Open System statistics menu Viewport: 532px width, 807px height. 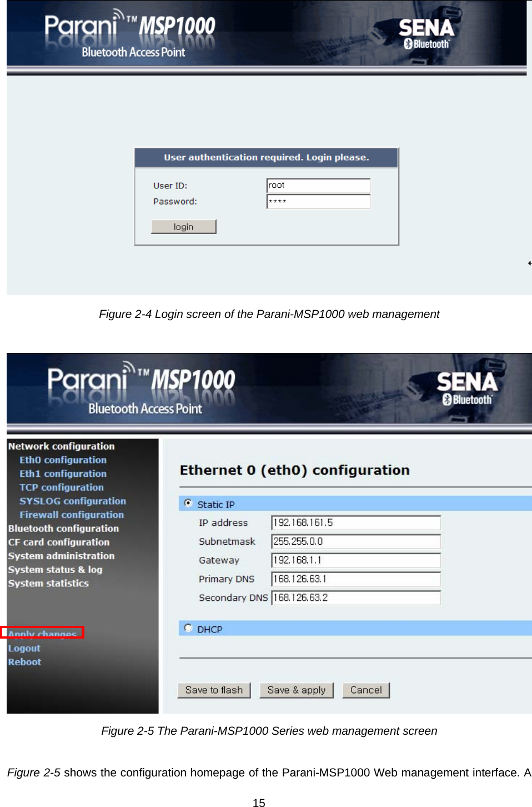pyautogui.click(x=48, y=583)
